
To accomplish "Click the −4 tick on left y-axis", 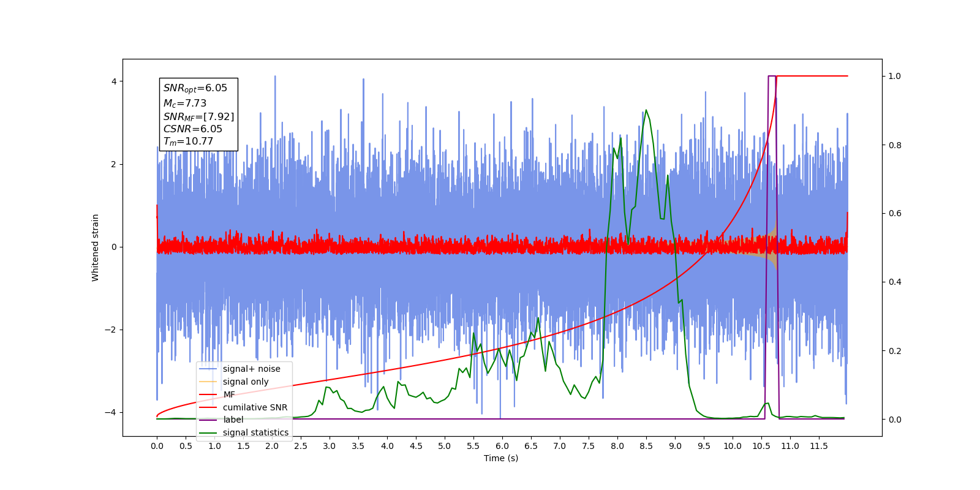I will (x=111, y=412).
